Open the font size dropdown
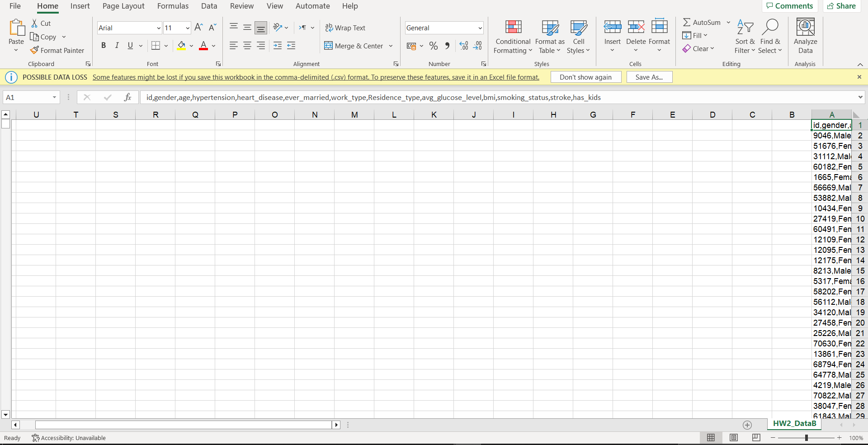The height and width of the screenshot is (445, 868). click(188, 28)
